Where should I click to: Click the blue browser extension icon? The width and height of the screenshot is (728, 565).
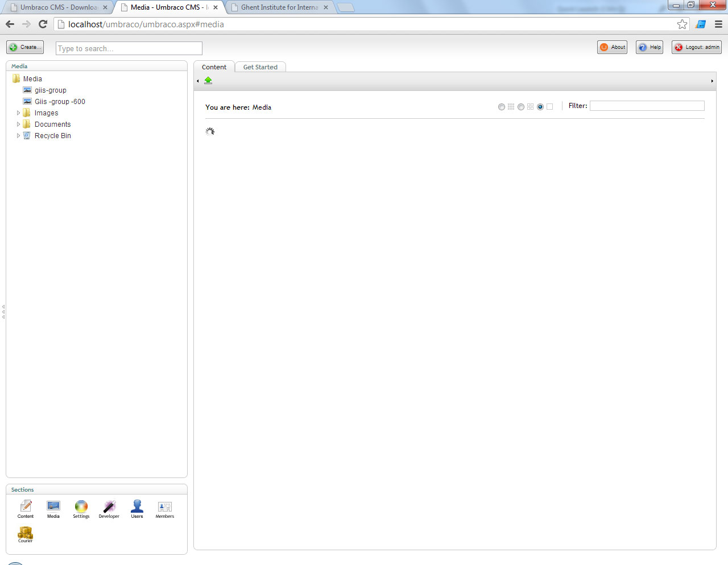point(701,24)
